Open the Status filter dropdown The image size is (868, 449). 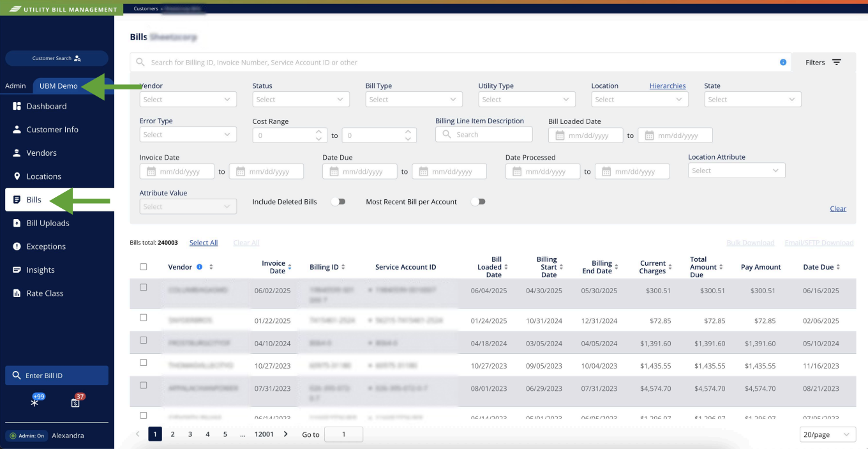pyautogui.click(x=301, y=100)
